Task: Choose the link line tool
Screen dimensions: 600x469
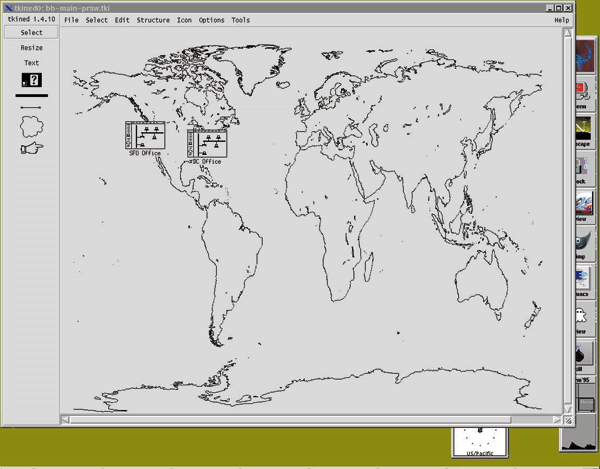Action: point(31,108)
